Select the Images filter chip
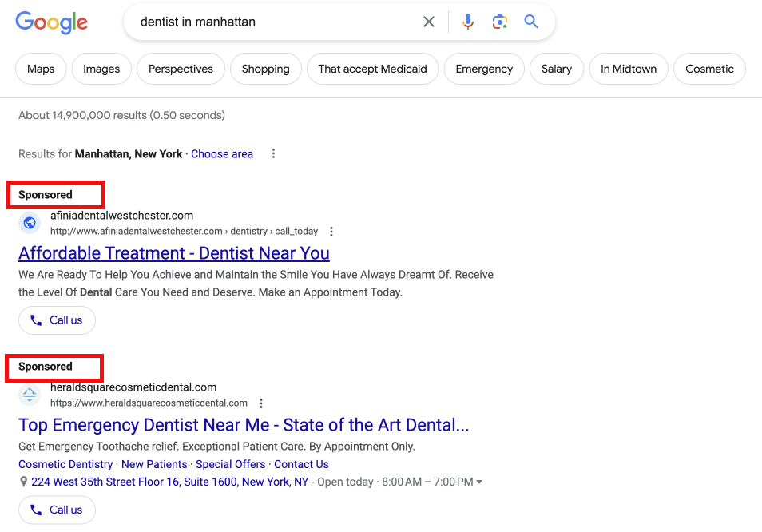Screen dimensions: 762x532 pos(101,69)
